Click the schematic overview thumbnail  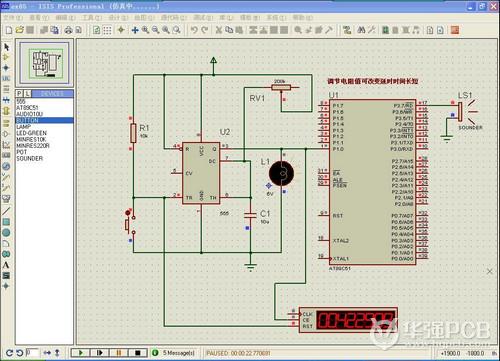45,63
